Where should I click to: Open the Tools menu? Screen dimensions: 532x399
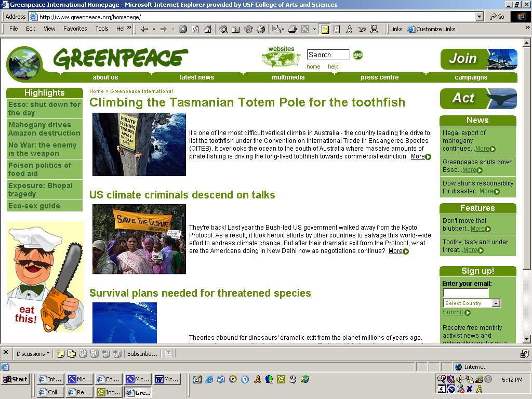(x=101, y=29)
